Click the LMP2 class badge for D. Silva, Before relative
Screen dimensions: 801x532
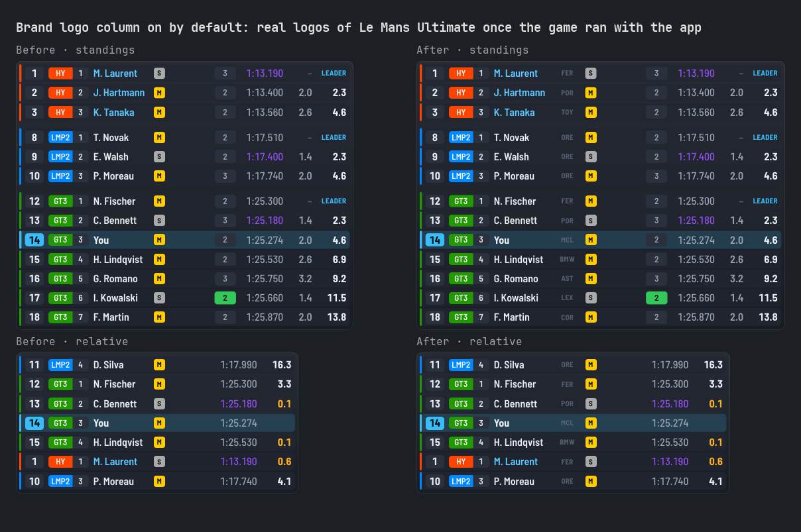60,365
